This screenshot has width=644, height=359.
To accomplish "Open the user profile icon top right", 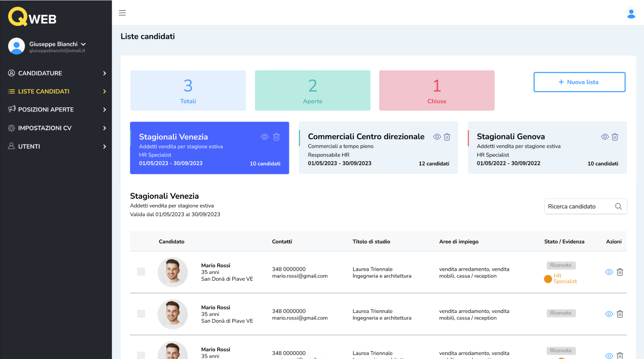I will click(x=631, y=14).
